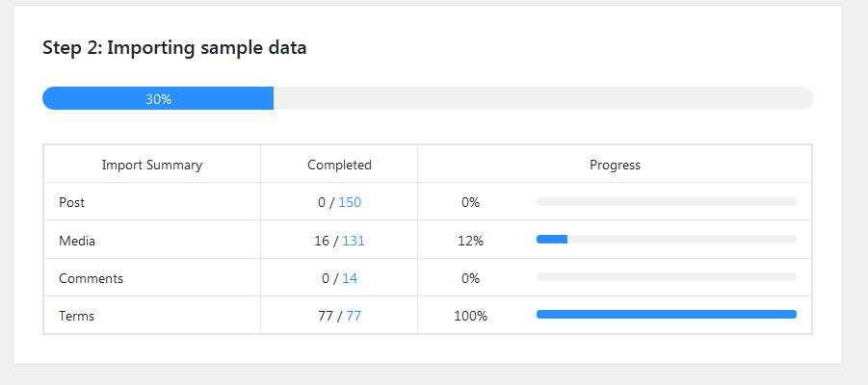Select the Progress column header
Viewport: 868px width, 385px height.
(x=615, y=165)
